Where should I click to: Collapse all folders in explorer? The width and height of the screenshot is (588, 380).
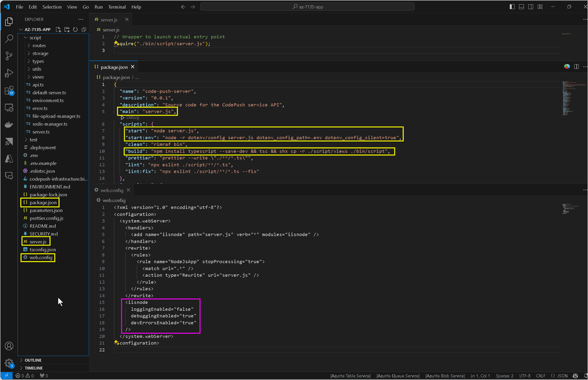click(x=84, y=29)
